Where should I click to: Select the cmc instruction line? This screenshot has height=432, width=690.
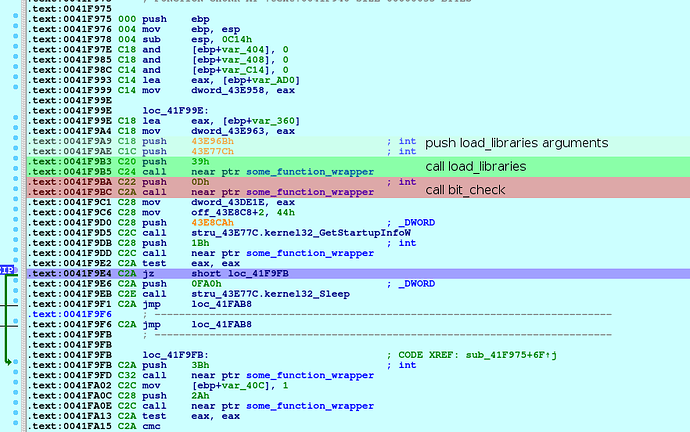[x=151, y=425]
